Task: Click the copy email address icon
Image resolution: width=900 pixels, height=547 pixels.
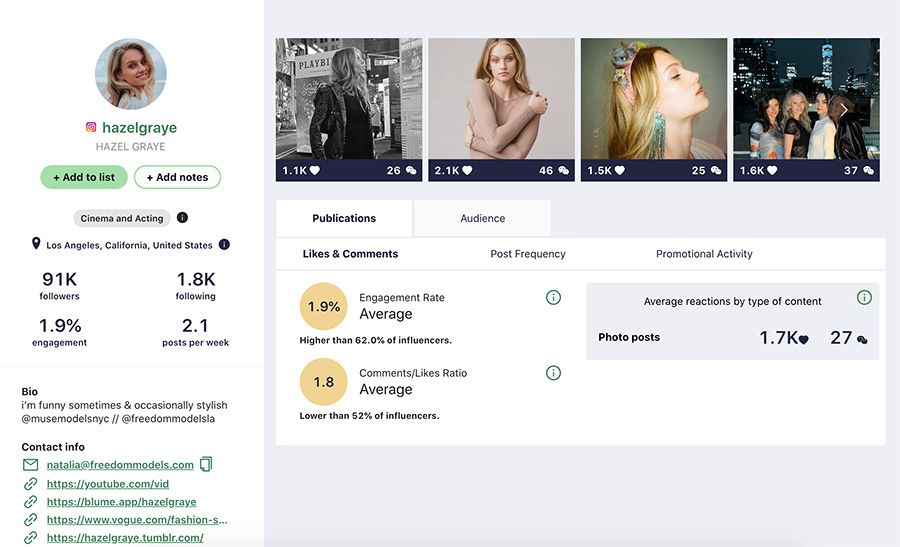Action: pyautogui.click(x=206, y=464)
